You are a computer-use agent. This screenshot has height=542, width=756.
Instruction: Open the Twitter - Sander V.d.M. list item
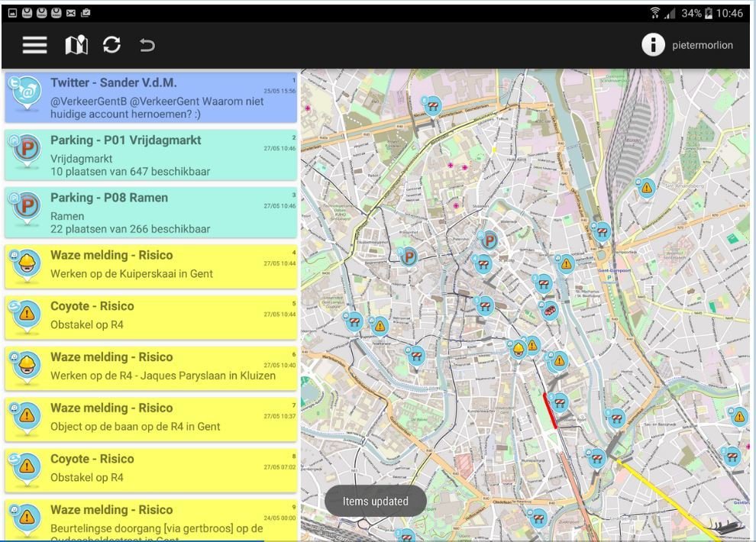pyautogui.click(x=150, y=97)
